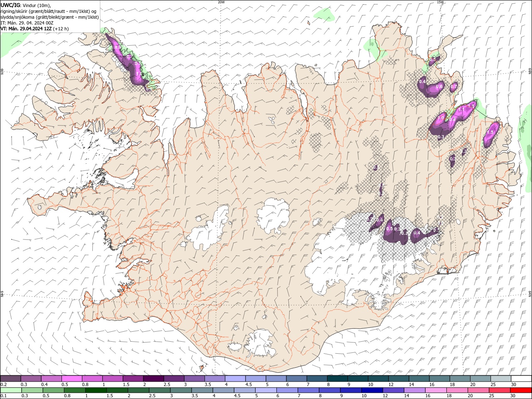
Task: Click the bright pink swatch at 0.5 in top legend row
Action: (71, 379)
